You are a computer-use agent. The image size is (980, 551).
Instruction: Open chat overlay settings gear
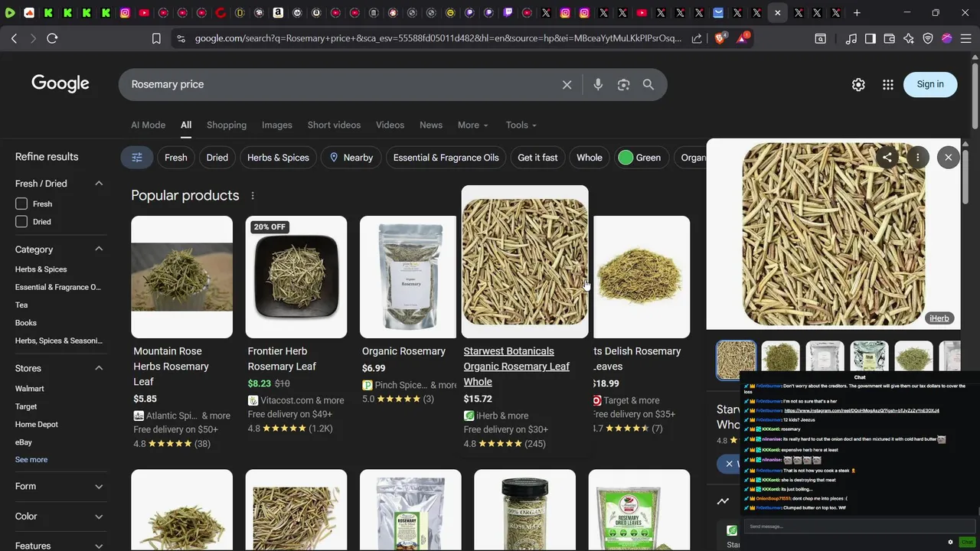(x=950, y=542)
